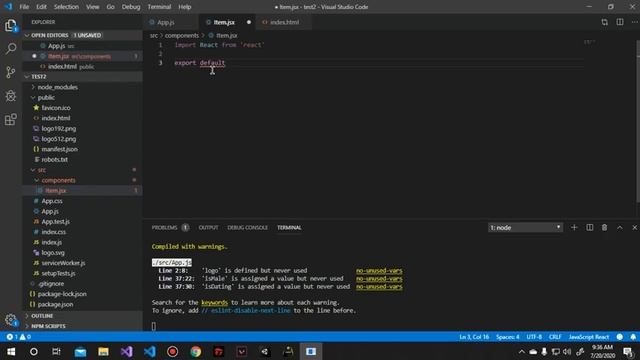Click Ln 3, Col 16 to go to line
This screenshot has width=640, height=360.
coord(474,337)
